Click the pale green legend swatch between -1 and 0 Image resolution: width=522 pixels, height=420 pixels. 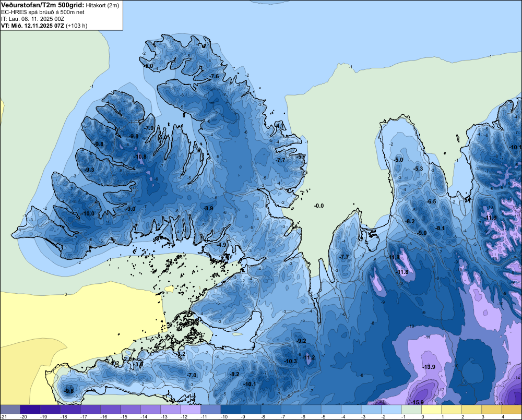(x=411, y=410)
